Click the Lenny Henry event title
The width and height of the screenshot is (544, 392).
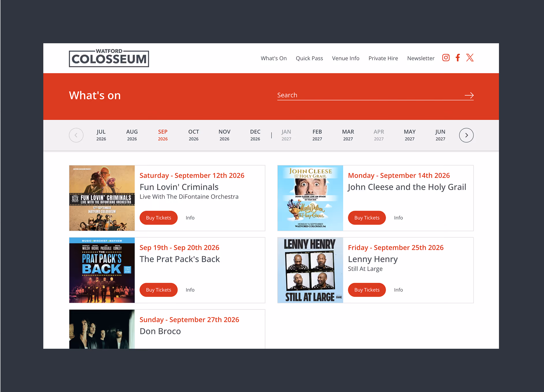[373, 259]
